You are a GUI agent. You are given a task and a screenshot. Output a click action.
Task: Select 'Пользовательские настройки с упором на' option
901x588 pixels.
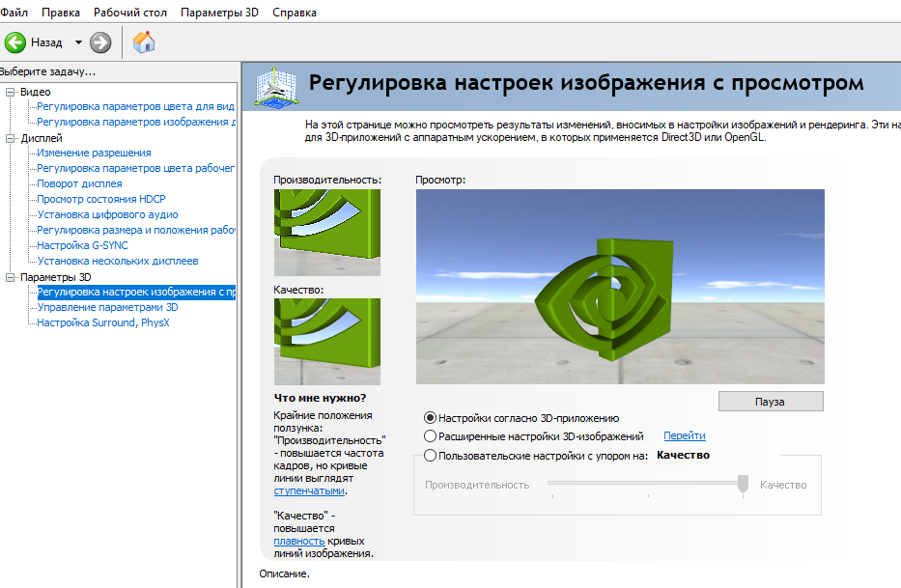(x=431, y=456)
